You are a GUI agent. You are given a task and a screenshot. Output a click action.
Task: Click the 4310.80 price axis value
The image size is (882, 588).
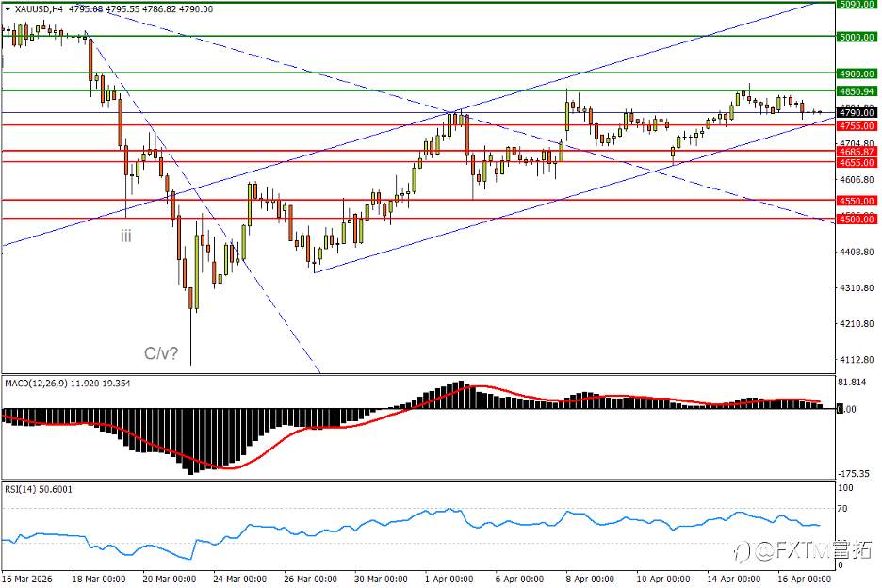click(857, 288)
